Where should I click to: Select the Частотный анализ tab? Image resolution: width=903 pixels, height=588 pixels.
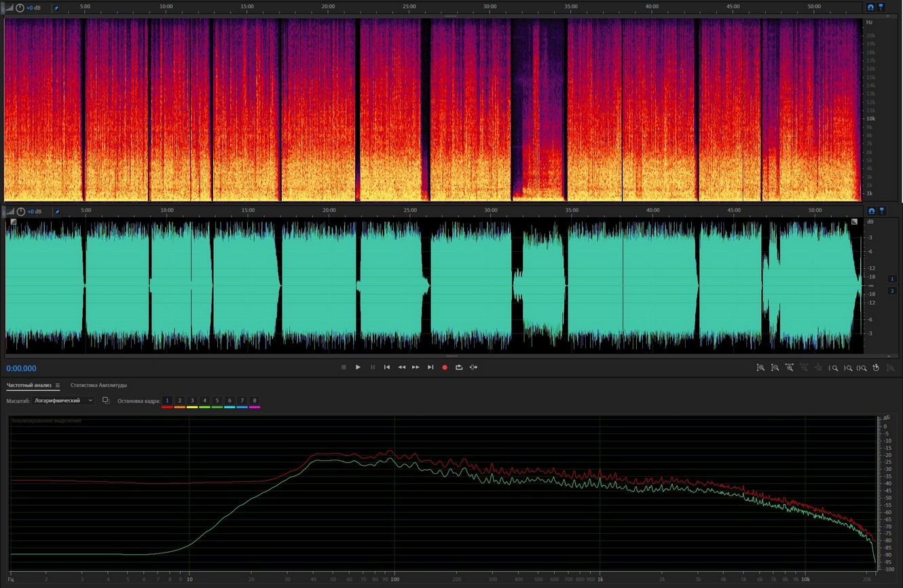point(29,386)
